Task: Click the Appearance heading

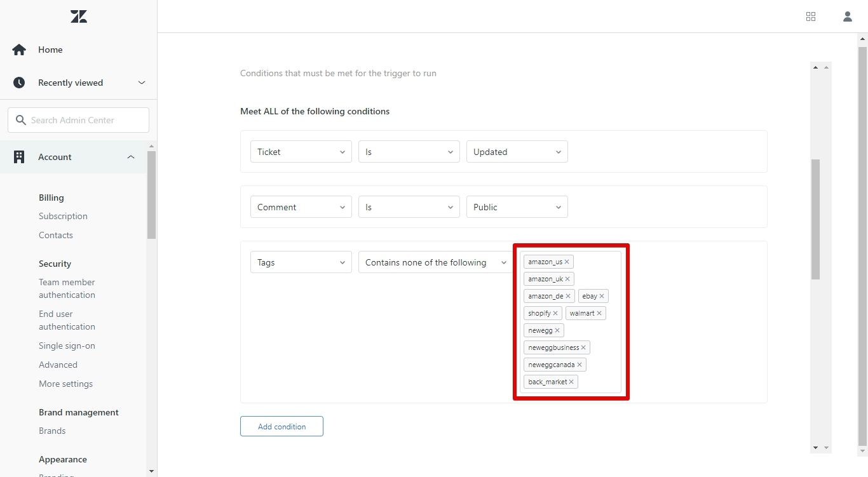Action: click(x=63, y=459)
